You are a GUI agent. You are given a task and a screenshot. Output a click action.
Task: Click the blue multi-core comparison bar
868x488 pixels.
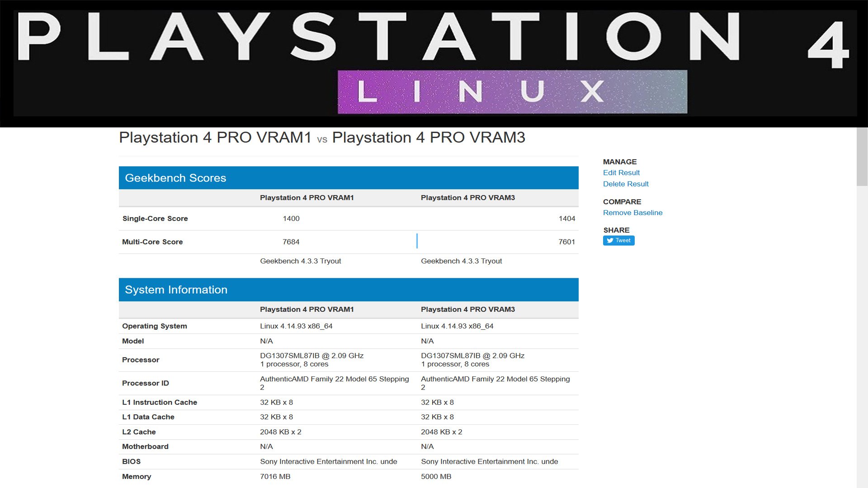[417, 241]
